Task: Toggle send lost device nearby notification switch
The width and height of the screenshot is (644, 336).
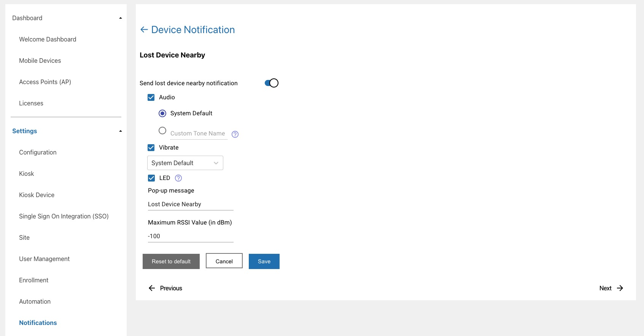Action: pyautogui.click(x=272, y=83)
